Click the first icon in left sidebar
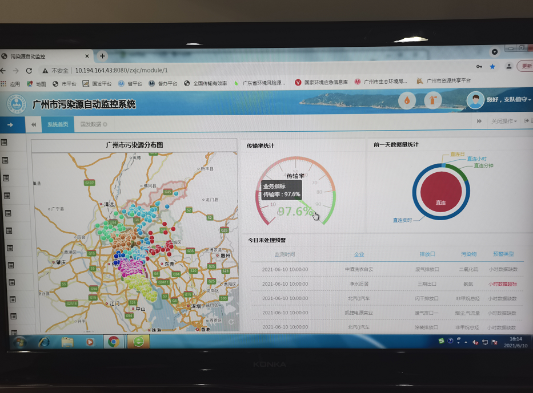 click(4, 142)
